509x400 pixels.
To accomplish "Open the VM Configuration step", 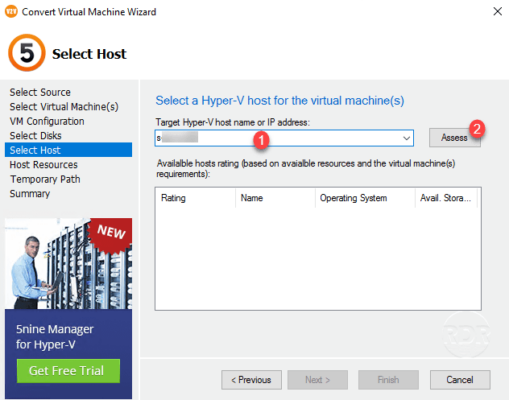I will click(47, 121).
